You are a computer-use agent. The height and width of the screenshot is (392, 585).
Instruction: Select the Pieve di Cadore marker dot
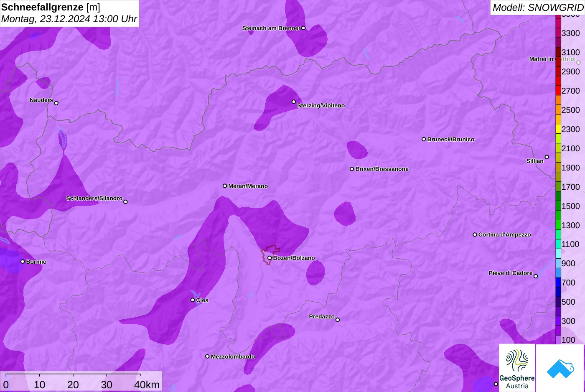536,276
